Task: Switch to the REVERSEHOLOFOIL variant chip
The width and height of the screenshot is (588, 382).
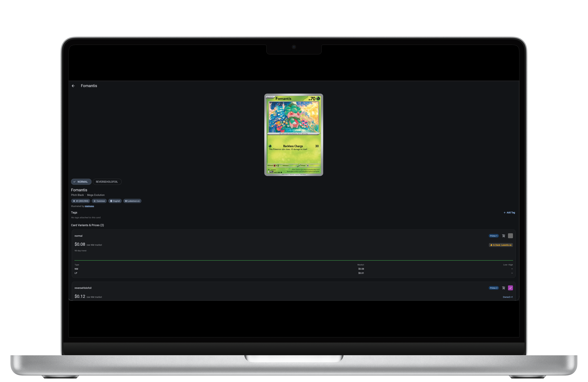Action: pos(107,182)
